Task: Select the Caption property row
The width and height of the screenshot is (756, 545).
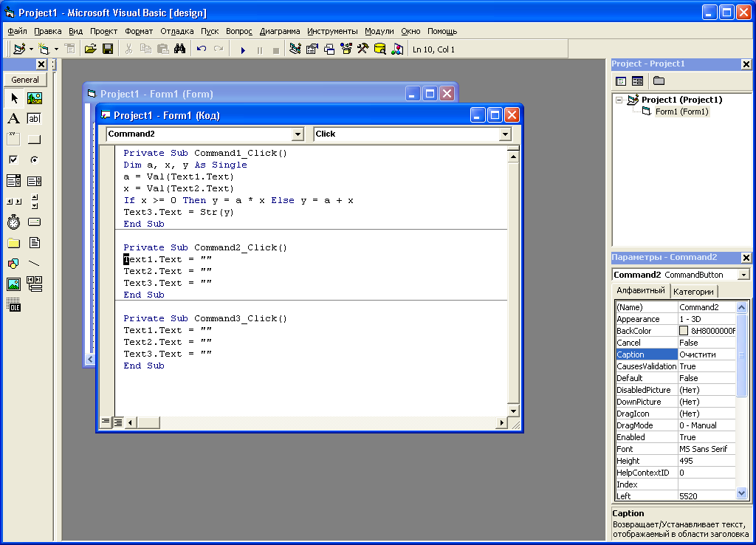Action: pyautogui.click(x=676, y=354)
